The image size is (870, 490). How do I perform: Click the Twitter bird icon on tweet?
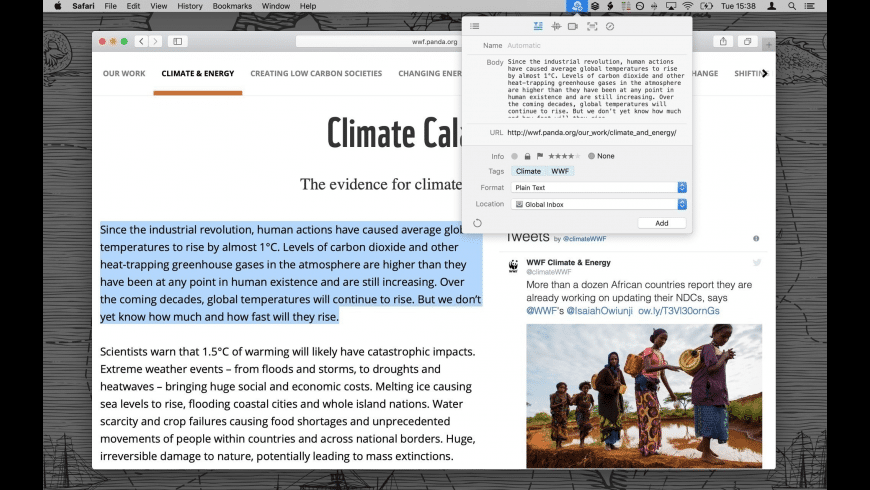[x=757, y=262]
